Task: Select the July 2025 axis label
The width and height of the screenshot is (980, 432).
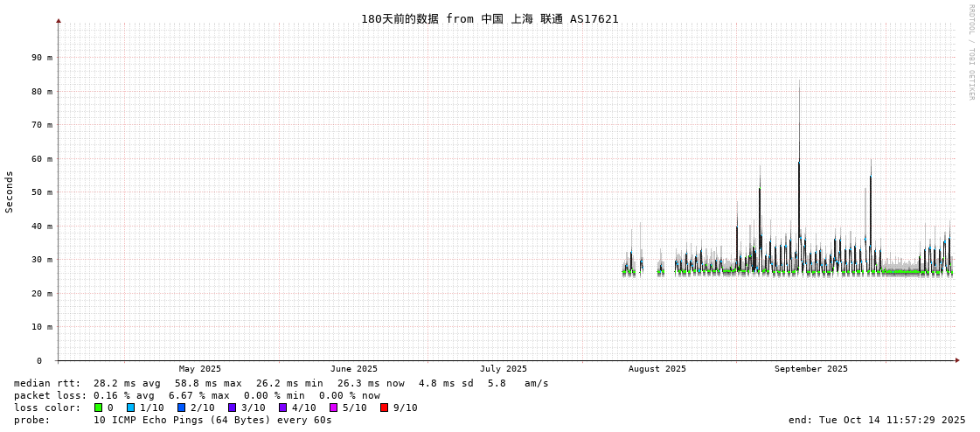Action: [x=504, y=369]
